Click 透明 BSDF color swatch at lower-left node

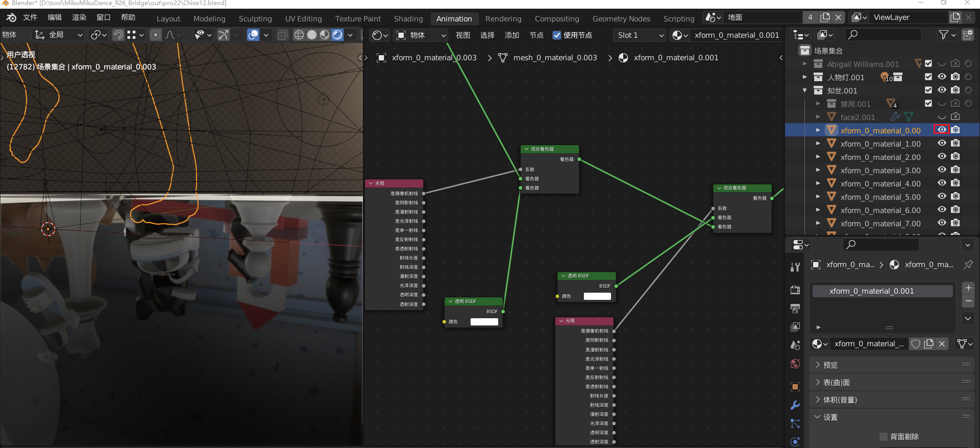(484, 322)
